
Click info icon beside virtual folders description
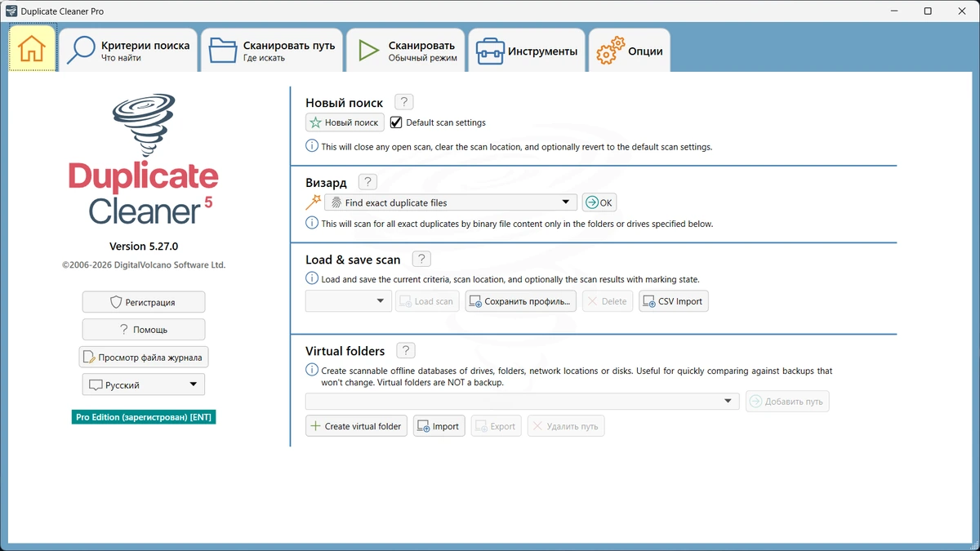312,370
